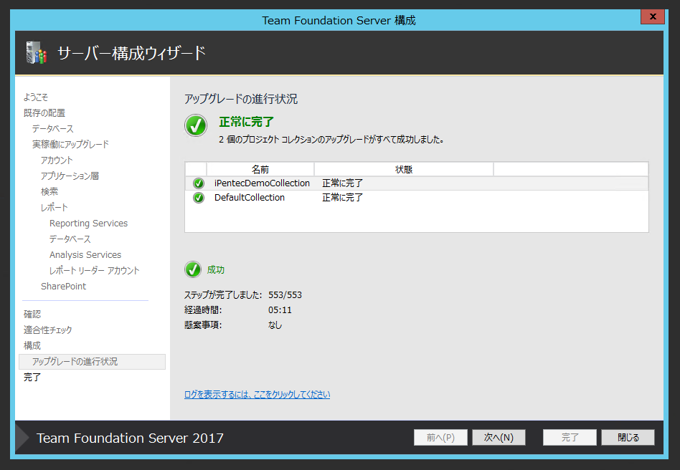Select Reporting Services in the sidebar
The height and width of the screenshot is (470, 680).
tap(88, 223)
